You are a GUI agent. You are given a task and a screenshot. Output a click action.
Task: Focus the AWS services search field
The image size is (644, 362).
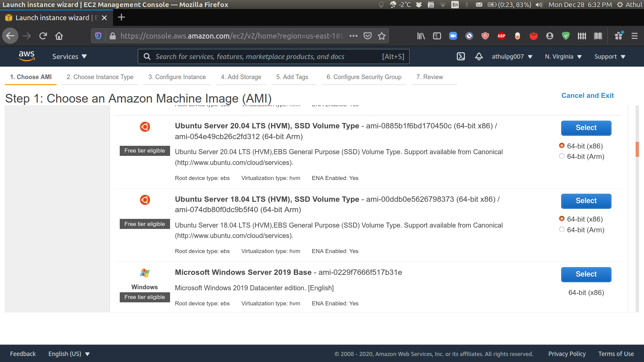coord(273,57)
